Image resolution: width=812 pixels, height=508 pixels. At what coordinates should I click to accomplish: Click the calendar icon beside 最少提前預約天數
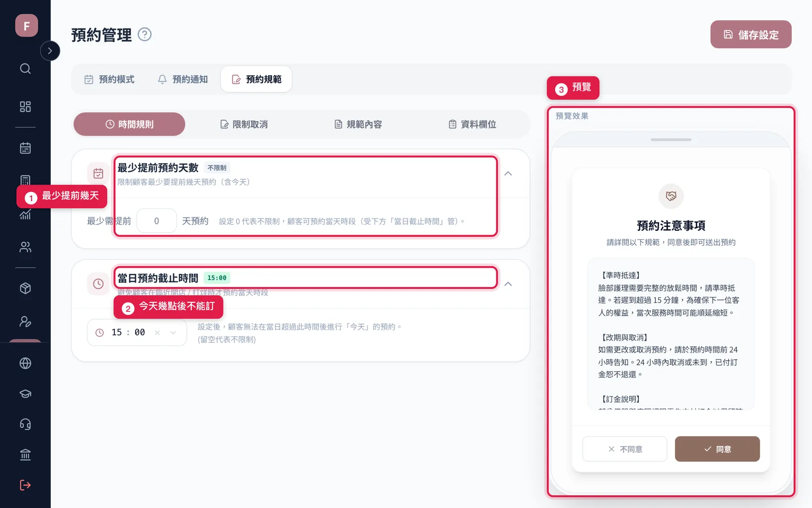98,174
